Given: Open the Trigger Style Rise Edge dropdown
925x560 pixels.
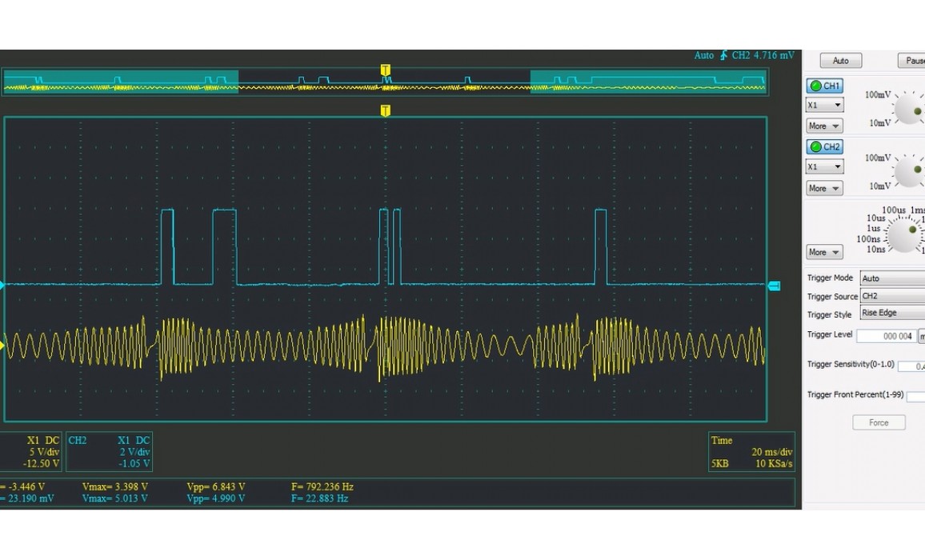Looking at the screenshot, I should click(x=891, y=313).
